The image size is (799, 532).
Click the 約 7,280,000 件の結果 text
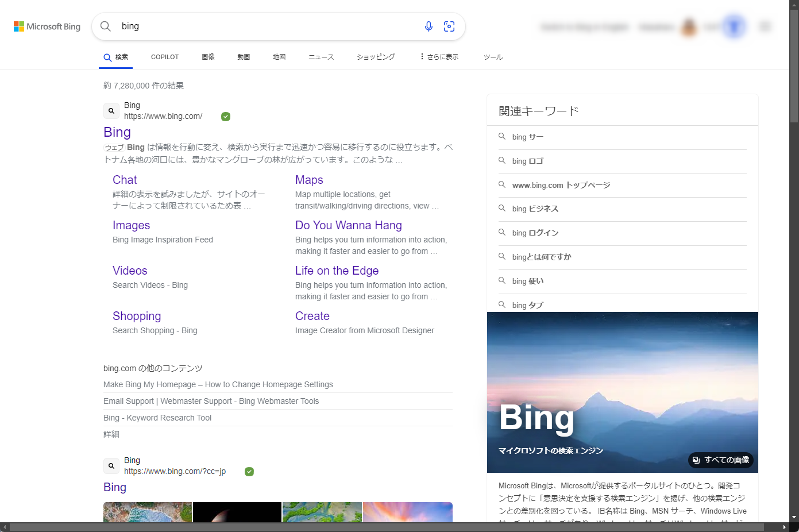[144, 86]
